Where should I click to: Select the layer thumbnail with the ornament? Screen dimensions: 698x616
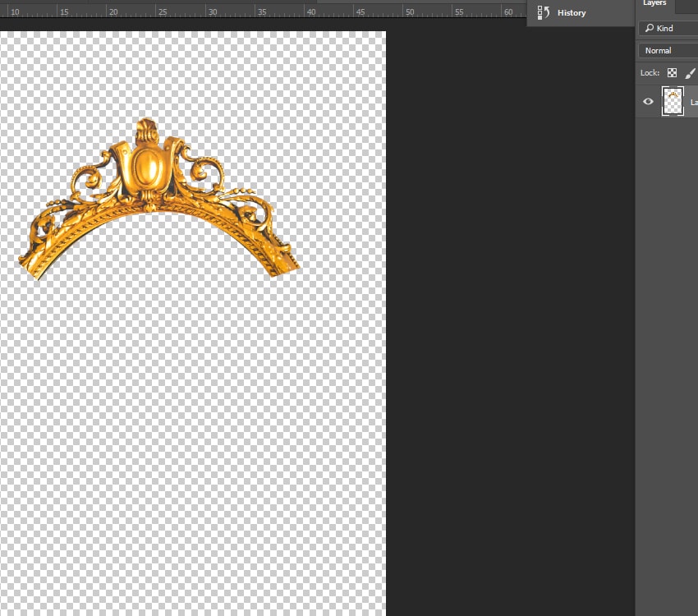[673, 102]
